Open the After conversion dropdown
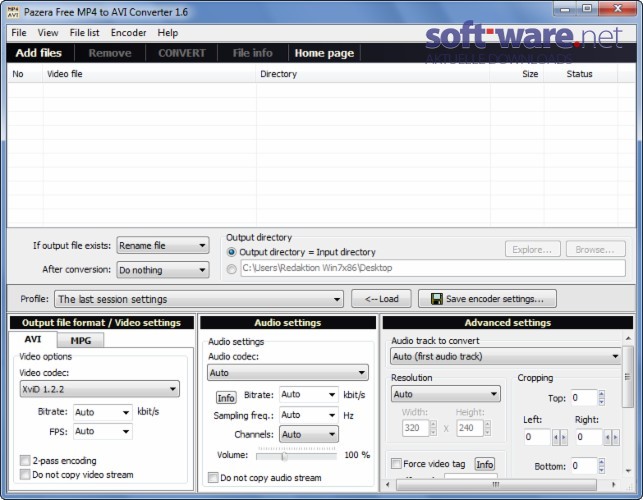 [163, 270]
